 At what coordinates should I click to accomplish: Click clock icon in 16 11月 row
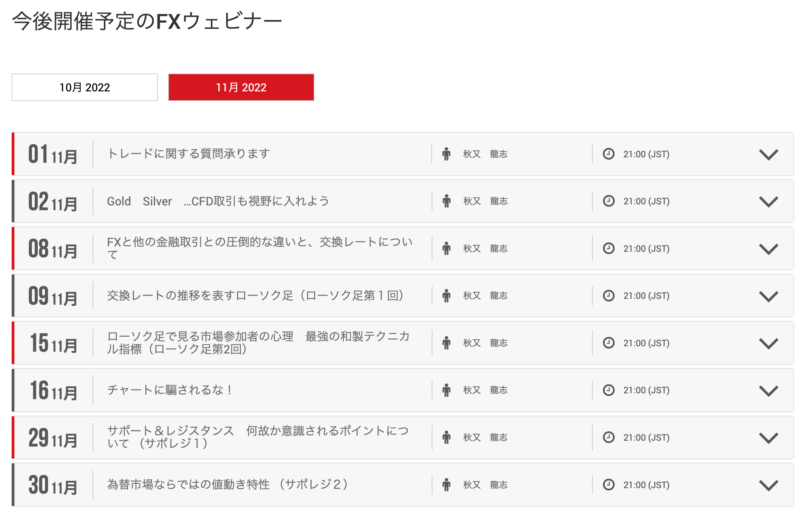[608, 390]
